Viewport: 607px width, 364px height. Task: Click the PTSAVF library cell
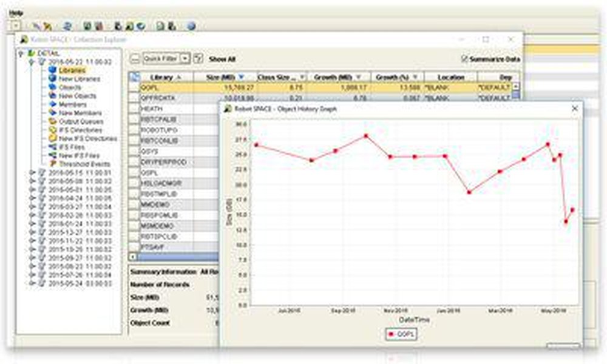click(166, 247)
